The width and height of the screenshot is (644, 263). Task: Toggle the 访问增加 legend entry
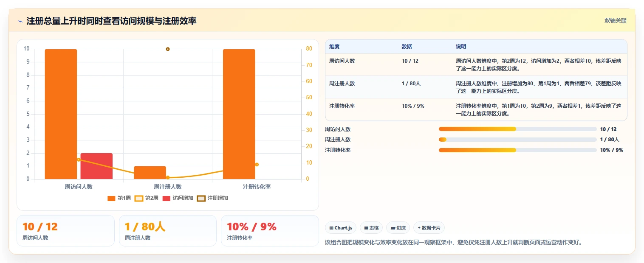(x=178, y=198)
